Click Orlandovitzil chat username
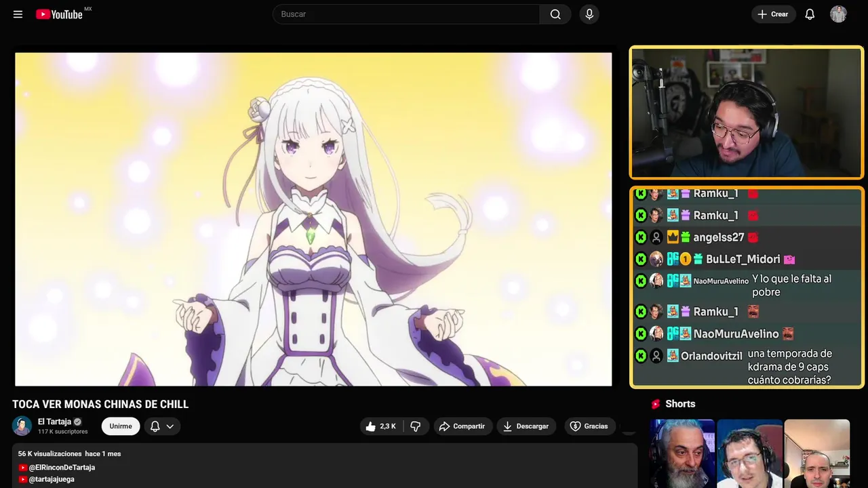 click(x=711, y=356)
